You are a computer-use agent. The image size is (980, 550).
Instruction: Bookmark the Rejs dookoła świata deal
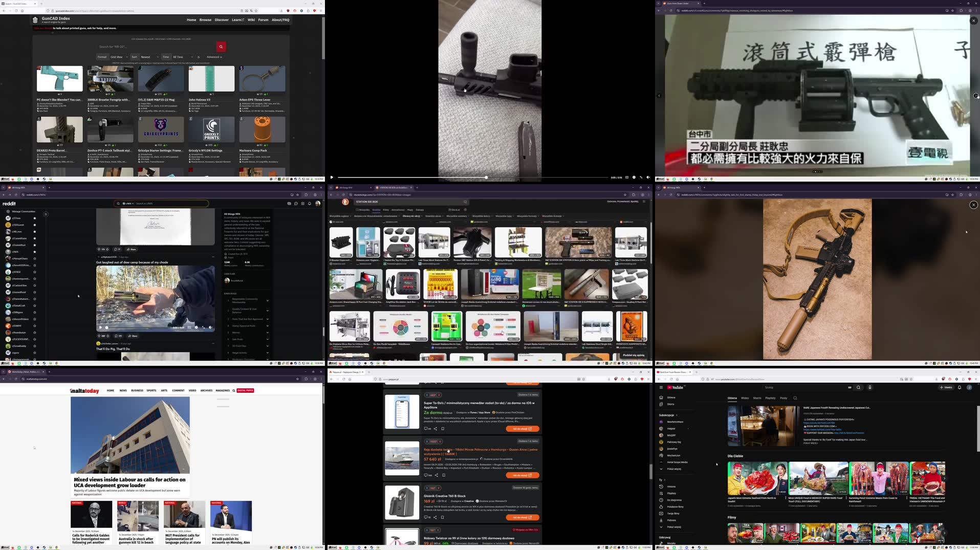443,475
